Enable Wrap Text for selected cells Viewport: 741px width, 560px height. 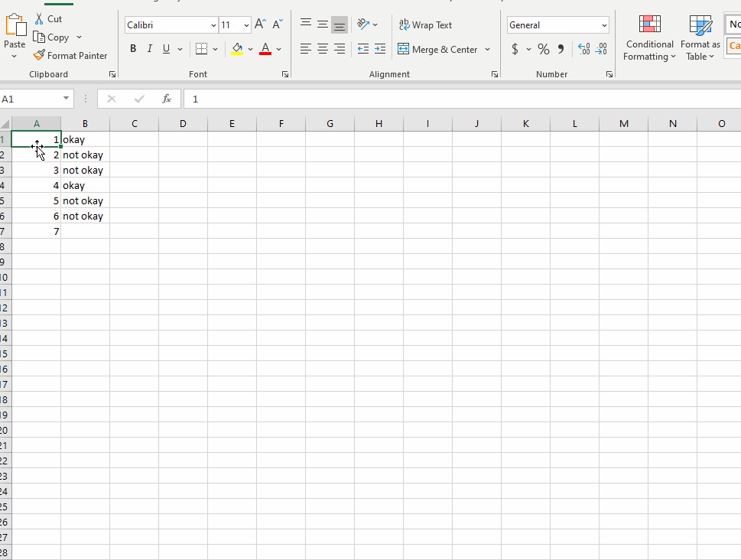425,24
